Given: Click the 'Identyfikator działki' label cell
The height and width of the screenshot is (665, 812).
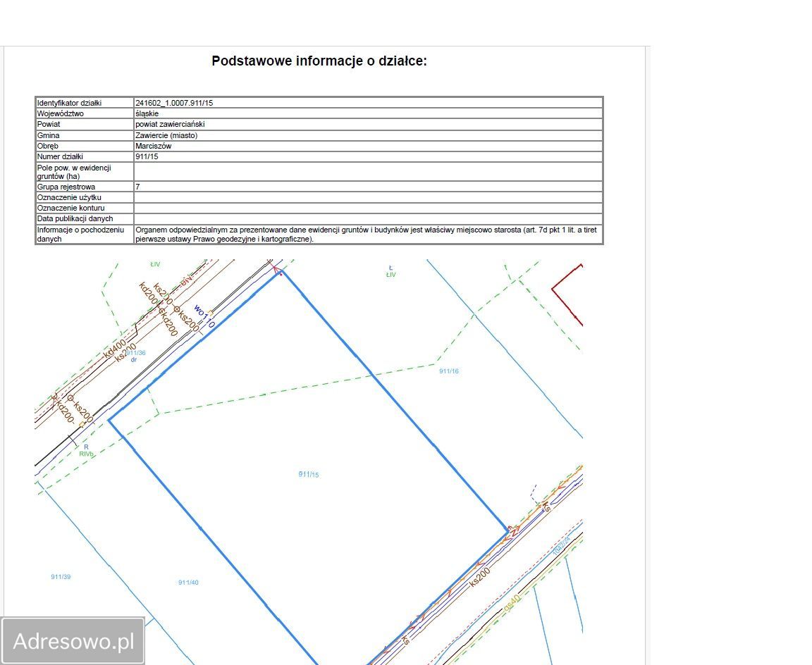Looking at the screenshot, I should click(85, 103).
